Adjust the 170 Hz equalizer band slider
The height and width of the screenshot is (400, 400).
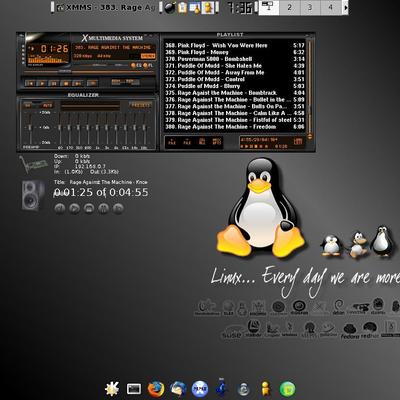69,128
